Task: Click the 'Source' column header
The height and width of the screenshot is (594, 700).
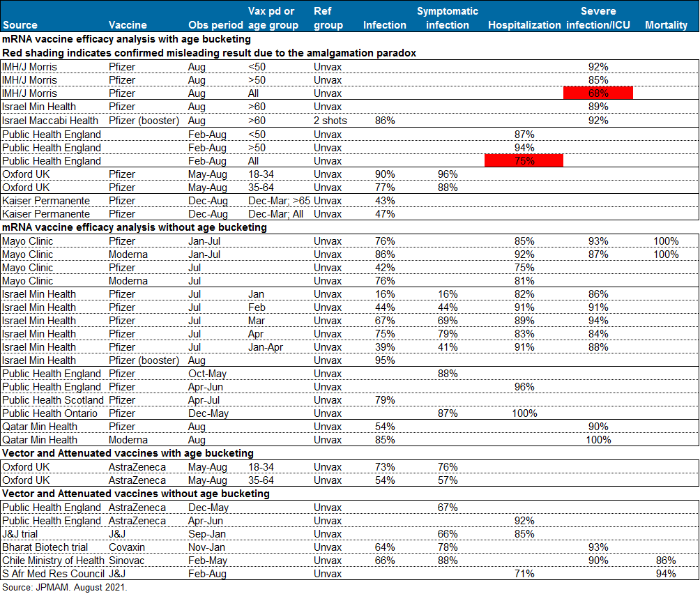Action: [x=20, y=25]
